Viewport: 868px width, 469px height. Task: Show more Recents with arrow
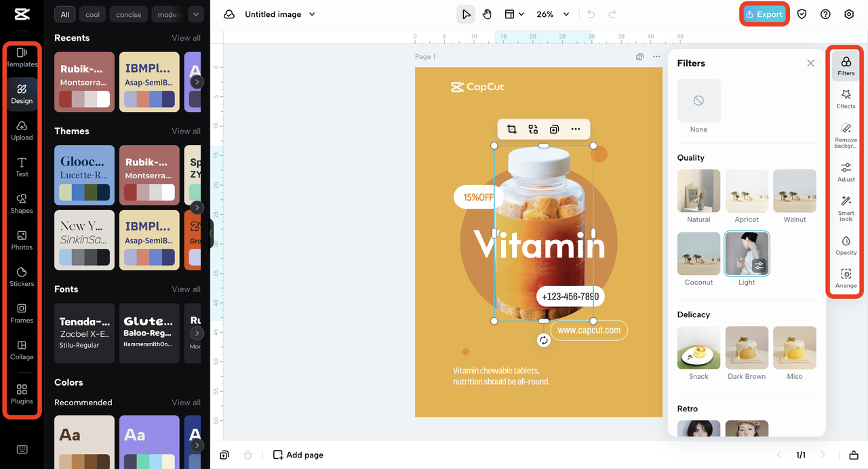196,82
